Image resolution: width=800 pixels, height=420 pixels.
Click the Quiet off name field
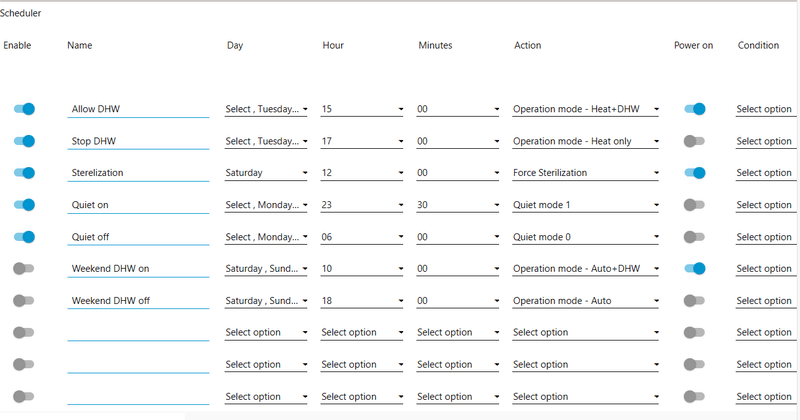pos(138,237)
